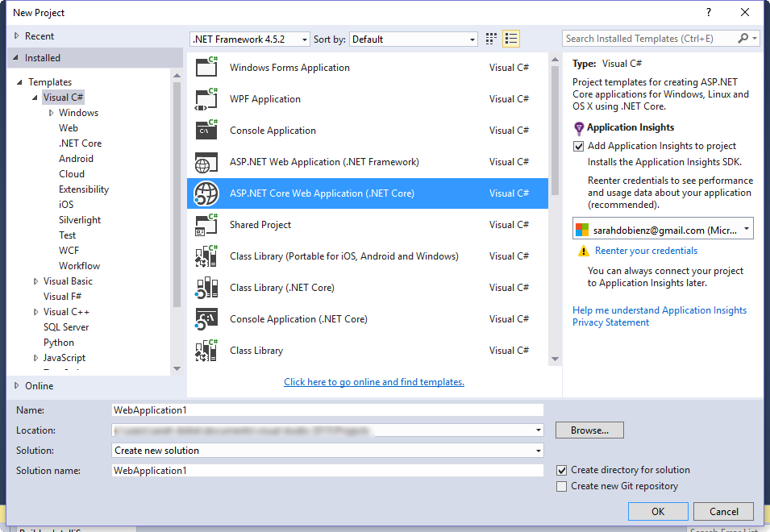Click the Cancel button
This screenshot has width=770, height=532.
click(723, 511)
